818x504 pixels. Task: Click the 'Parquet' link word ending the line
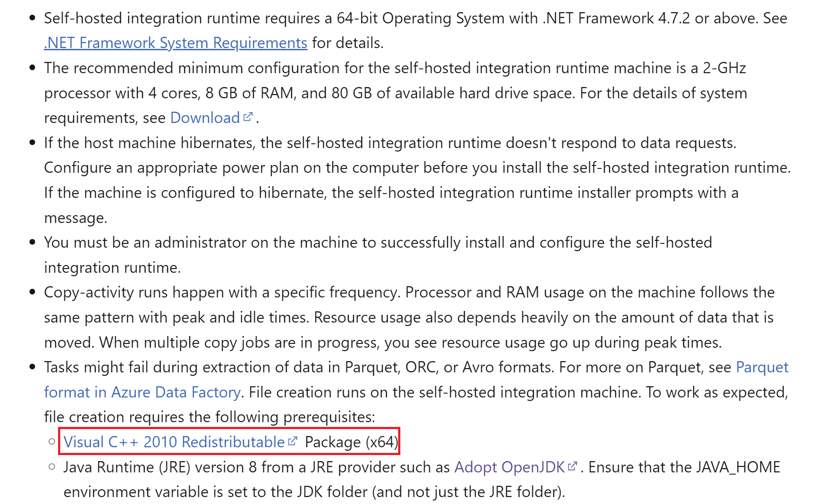pos(762,367)
